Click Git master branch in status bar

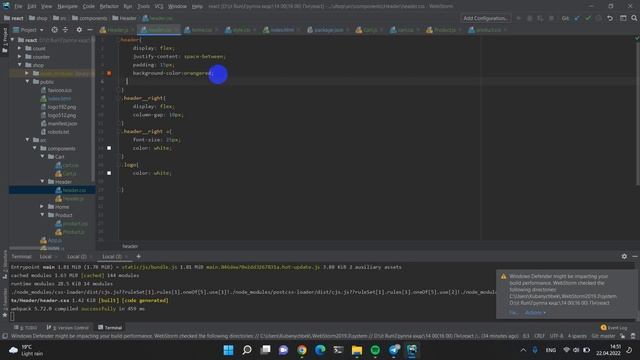point(603,336)
